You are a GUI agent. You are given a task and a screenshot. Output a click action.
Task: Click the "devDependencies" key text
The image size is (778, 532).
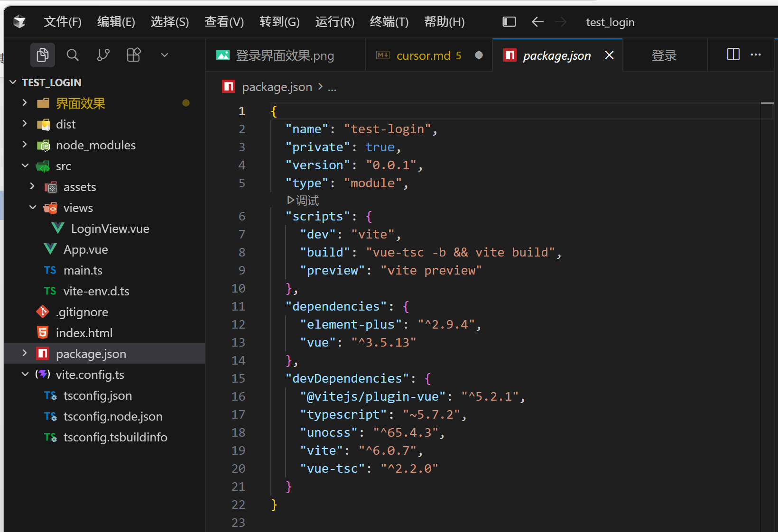coord(347,378)
